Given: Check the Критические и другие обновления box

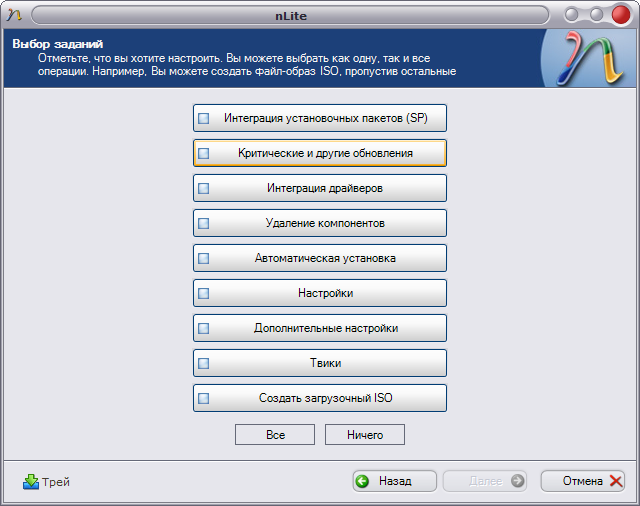Looking at the screenshot, I should [x=204, y=153].
